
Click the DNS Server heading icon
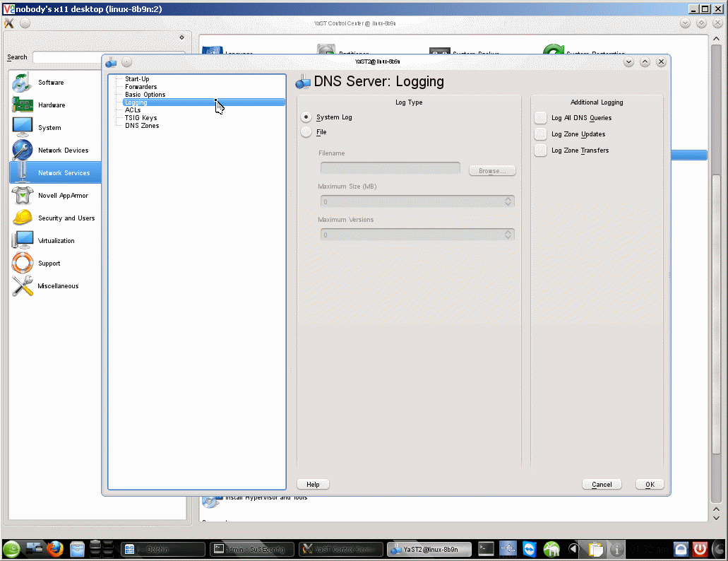click(x=303, y=82)
